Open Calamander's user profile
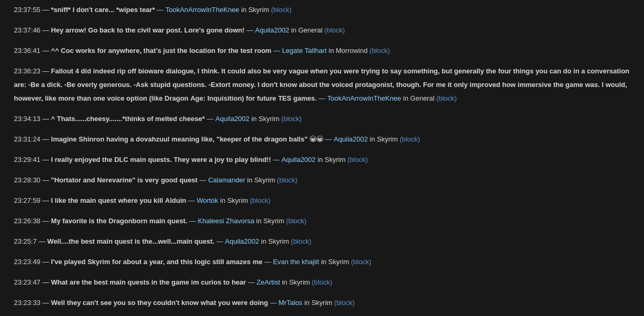 tap(226, 180)
